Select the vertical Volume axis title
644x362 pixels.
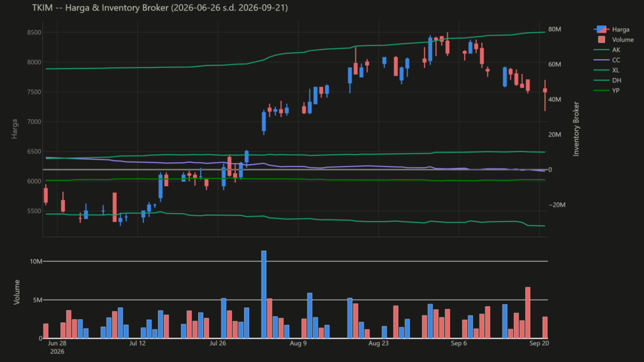[17, 292]
